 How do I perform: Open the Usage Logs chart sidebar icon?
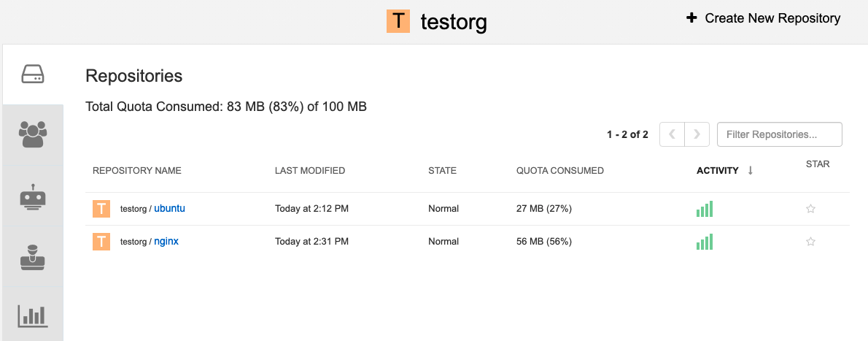point(33,315)
